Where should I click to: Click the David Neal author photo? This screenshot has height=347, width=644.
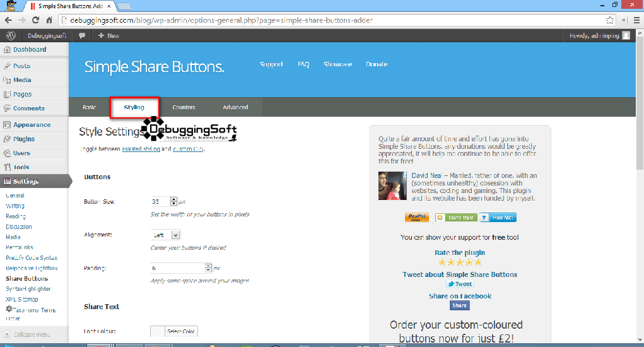point(392,185)
